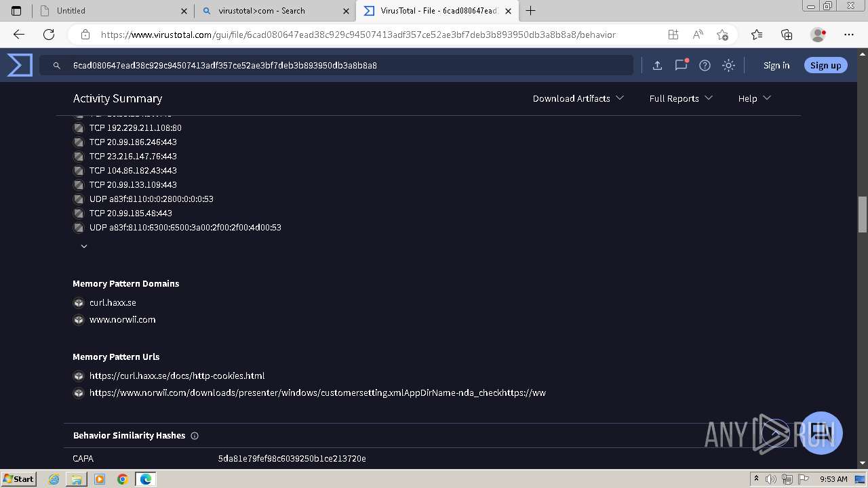Click the search magnifier icon in VirusTotal

point(57,66)
